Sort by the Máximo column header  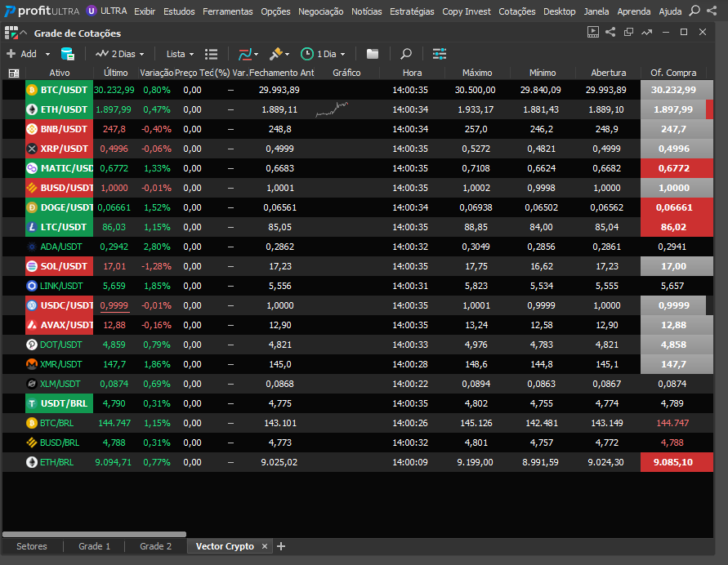pyautogui.click(x=477, y=73)
